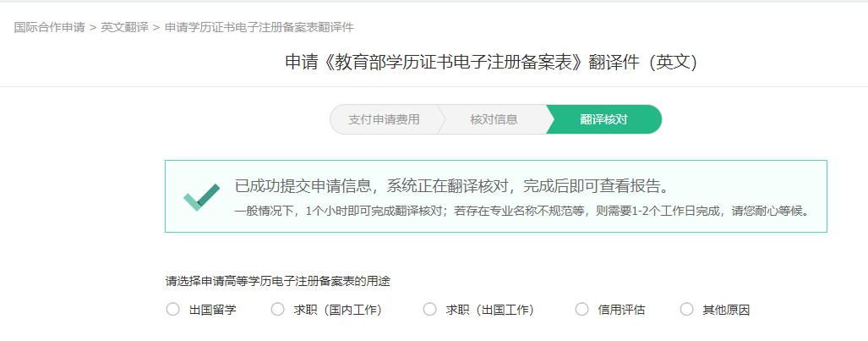
Task: Select the 出国留学 radio button
Action: (x=172, y=310)
